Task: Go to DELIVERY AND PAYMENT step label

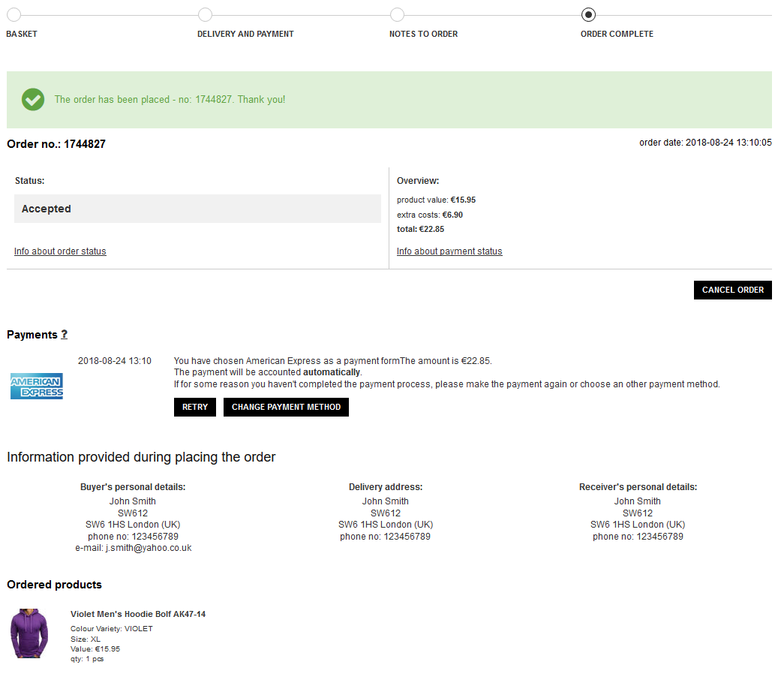Action: pos(245,34)
